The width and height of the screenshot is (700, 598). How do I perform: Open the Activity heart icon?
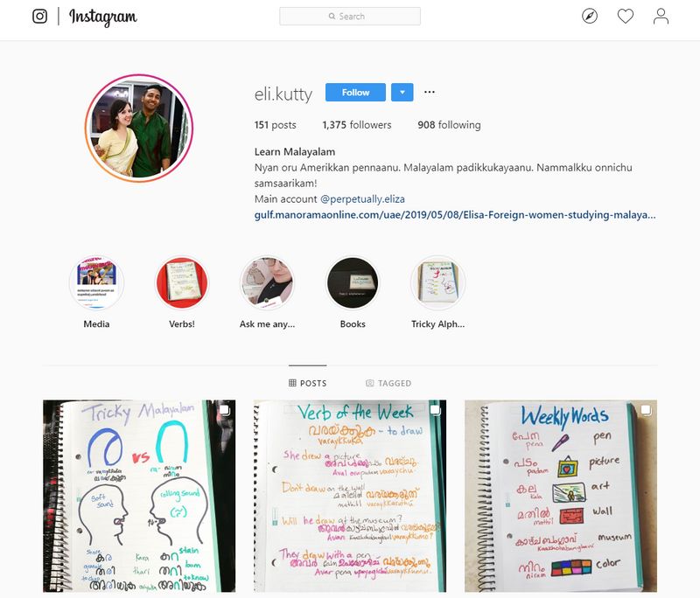click(x=625, y=17)
